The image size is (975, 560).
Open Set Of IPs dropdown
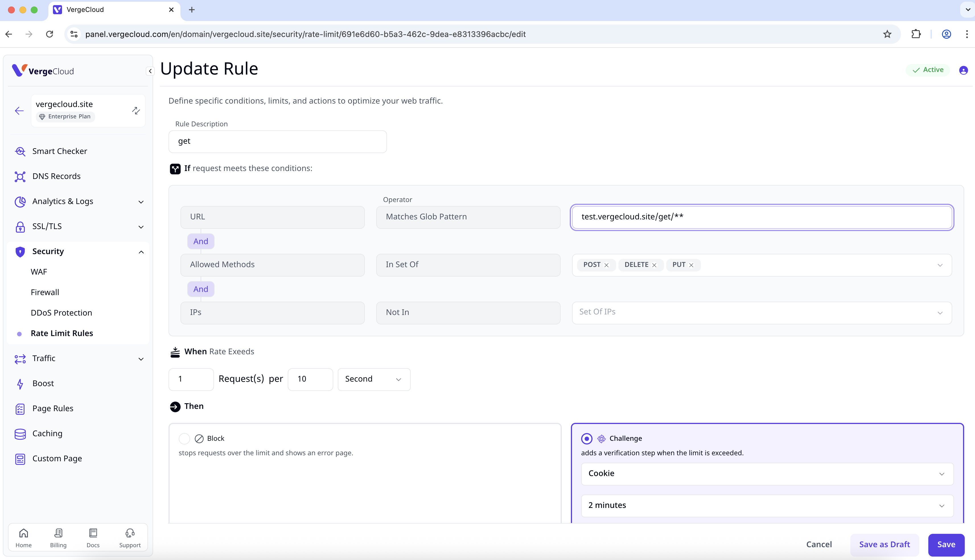click(762, 313)
